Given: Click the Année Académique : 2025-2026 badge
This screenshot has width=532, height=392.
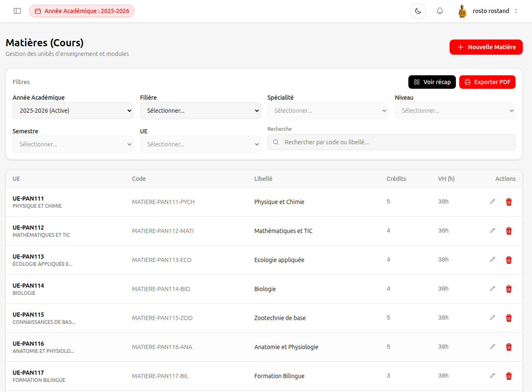Looking at the screenshot, I should (x=82, y=11).
